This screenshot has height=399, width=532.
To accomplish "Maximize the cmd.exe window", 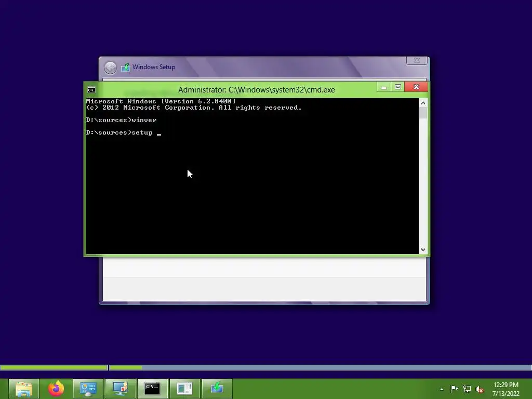I will (x=397, y=87).
